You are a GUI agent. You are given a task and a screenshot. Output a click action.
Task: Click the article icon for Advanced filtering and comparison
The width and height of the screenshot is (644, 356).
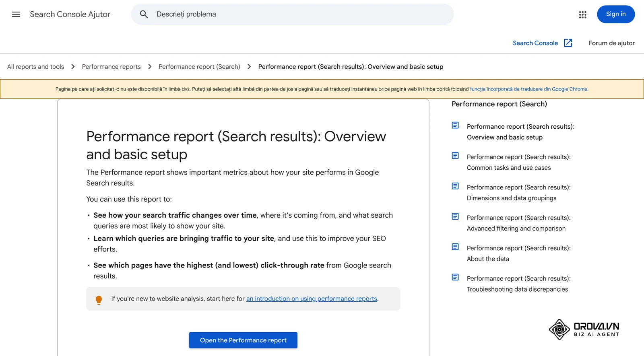(x=455, y=216)
